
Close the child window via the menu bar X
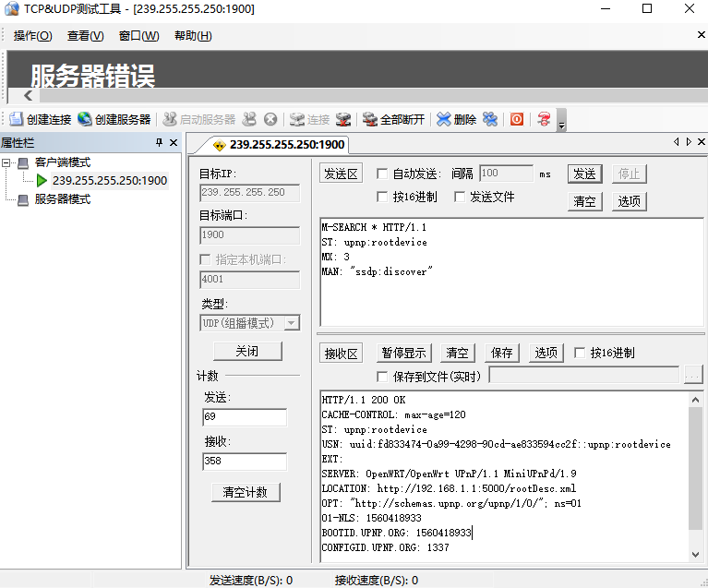pyautogui.click(x=702, y=35)
